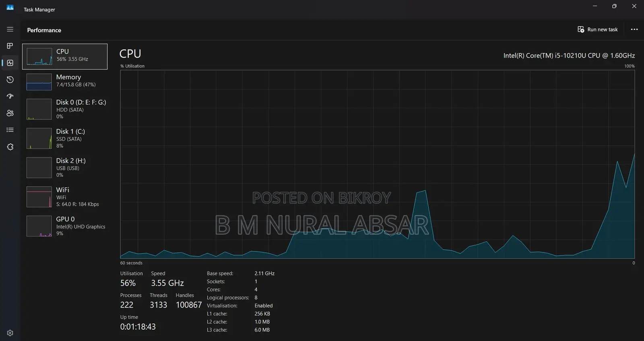Select Disk 2 (H:) USB entry
Image resolution: width=644 pixels, height=341 pixels.
(x=65, y=167)
